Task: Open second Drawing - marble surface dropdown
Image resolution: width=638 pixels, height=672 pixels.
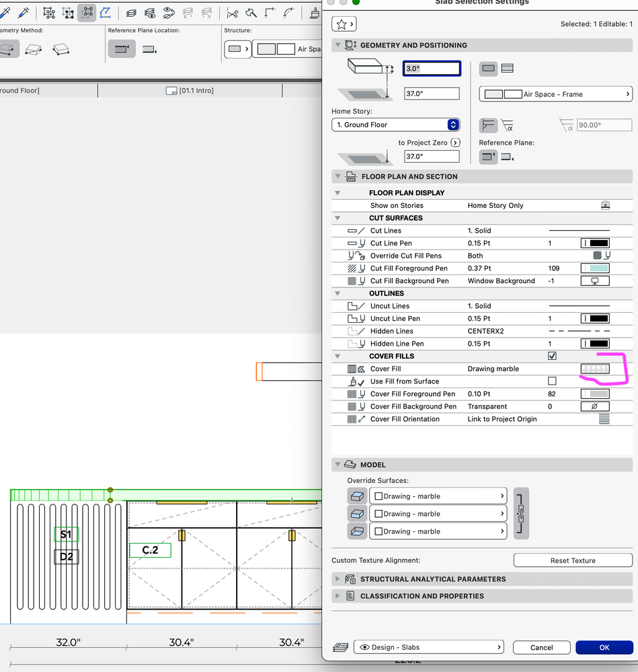Action: (x=438, y=514)
